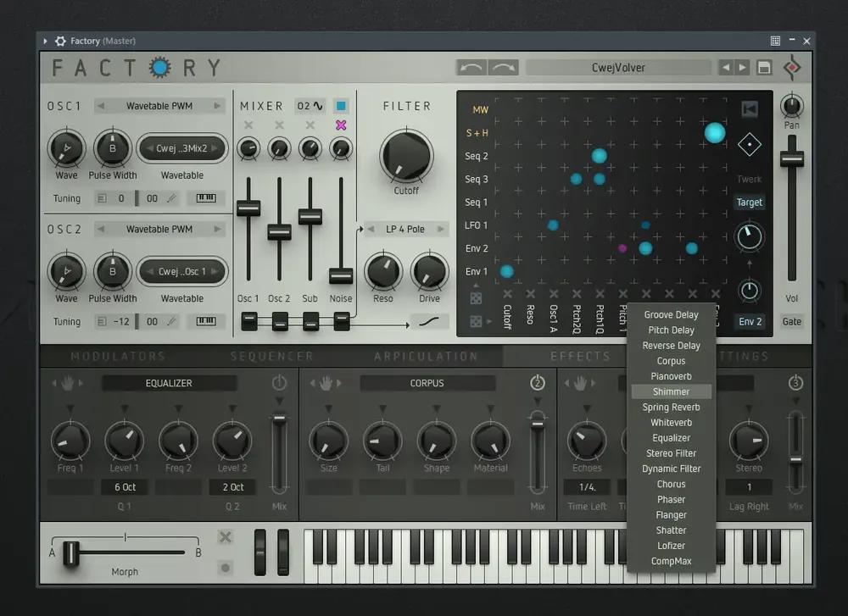Pick Chorus in the effect menu
This screenshot has height=616, width=848.
pyautogui.click(x=671, y=484)
